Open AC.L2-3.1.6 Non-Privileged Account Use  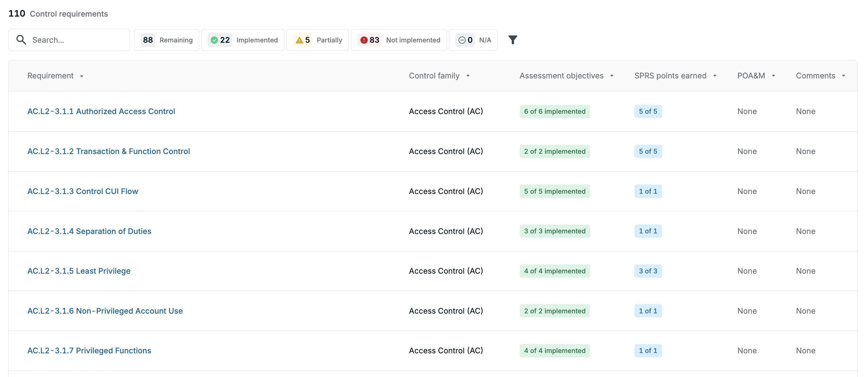tap(105, 311)
